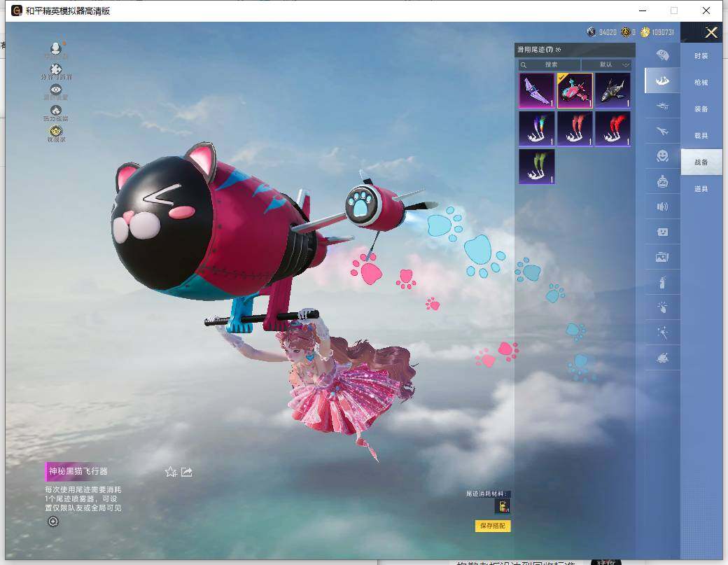Image resolution: width=728 pixels, height=565 pixels.
Task: Select the sticker face card icon
Action: (x=662, y=232)
